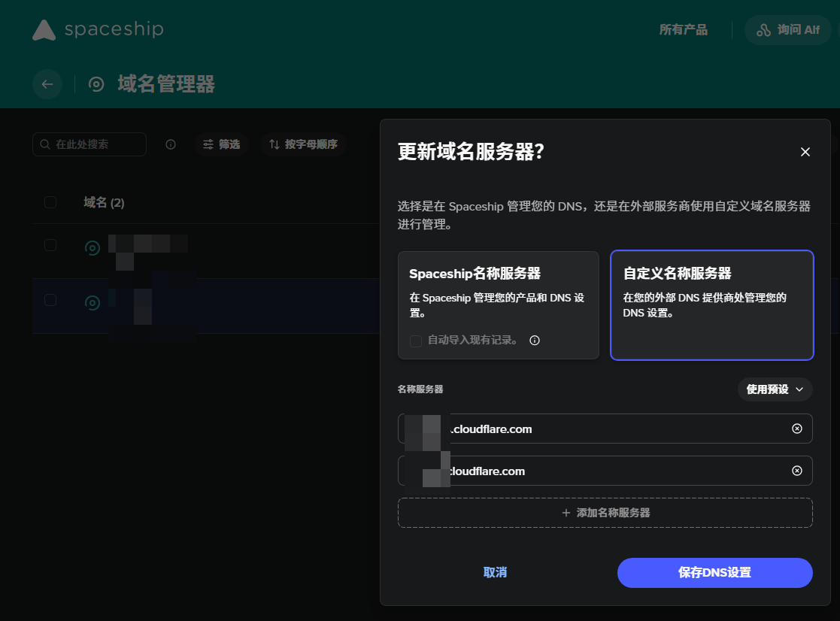Viewport: 840px width, 621px height.
Task: Select all domains with header checkbox
Action: pos(50,202)
